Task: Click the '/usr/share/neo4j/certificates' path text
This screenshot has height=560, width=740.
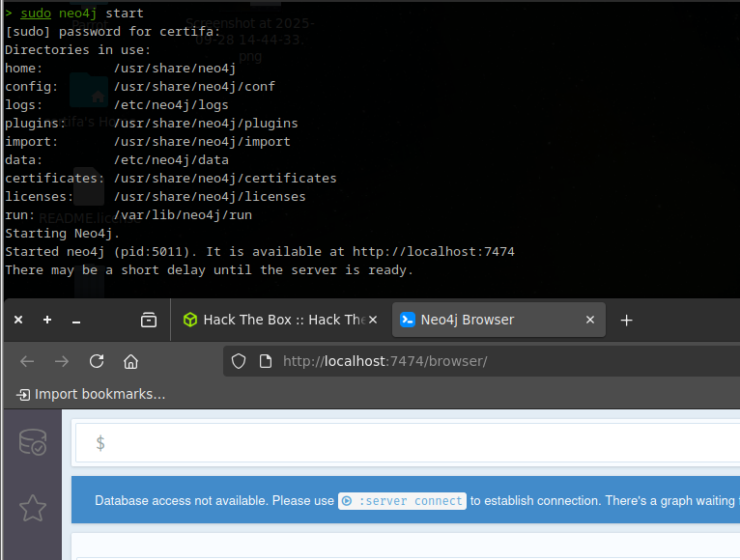Action: point(225,179)
